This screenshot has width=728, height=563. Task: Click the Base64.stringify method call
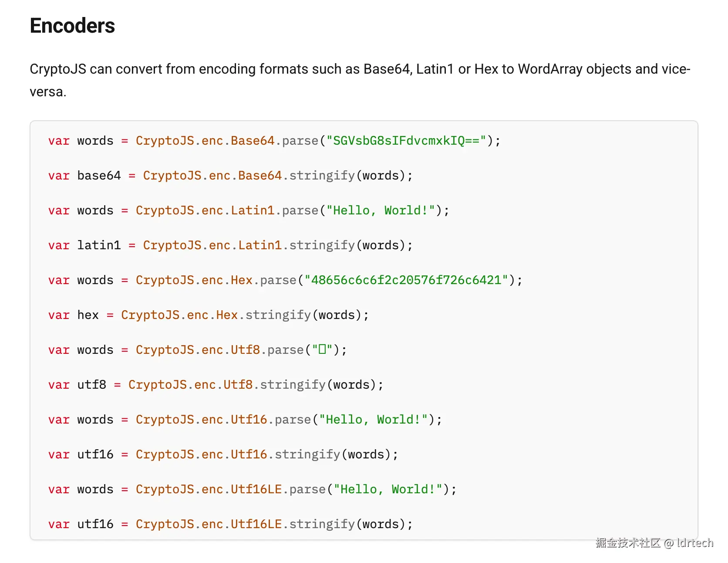click(322, 176)
